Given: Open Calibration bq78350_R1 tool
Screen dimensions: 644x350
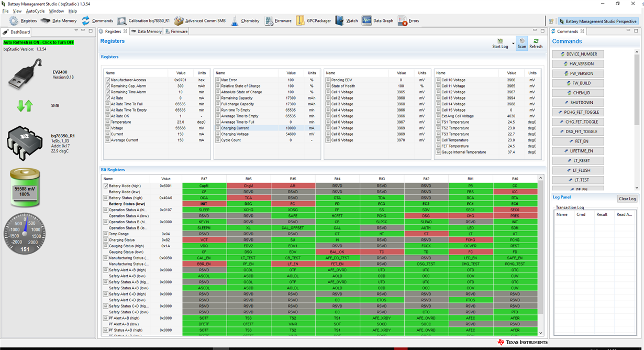Looking at the screenshot, I should coord(143,21).
